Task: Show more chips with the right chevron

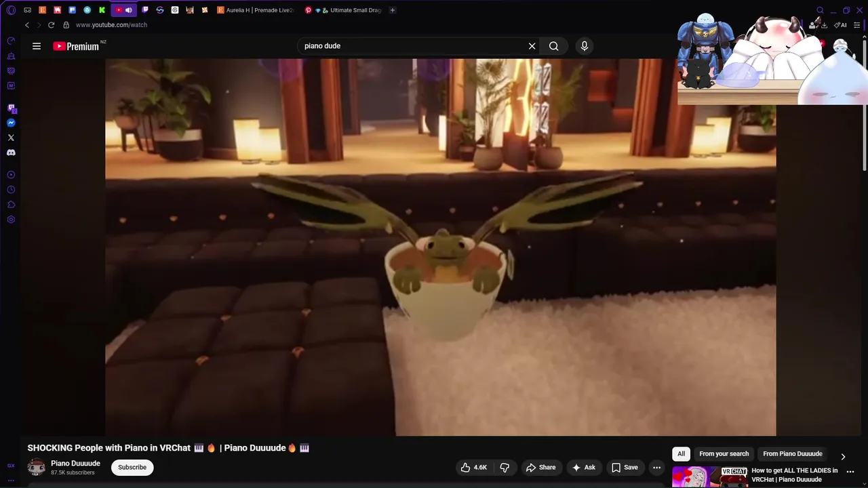Action: 843,457
